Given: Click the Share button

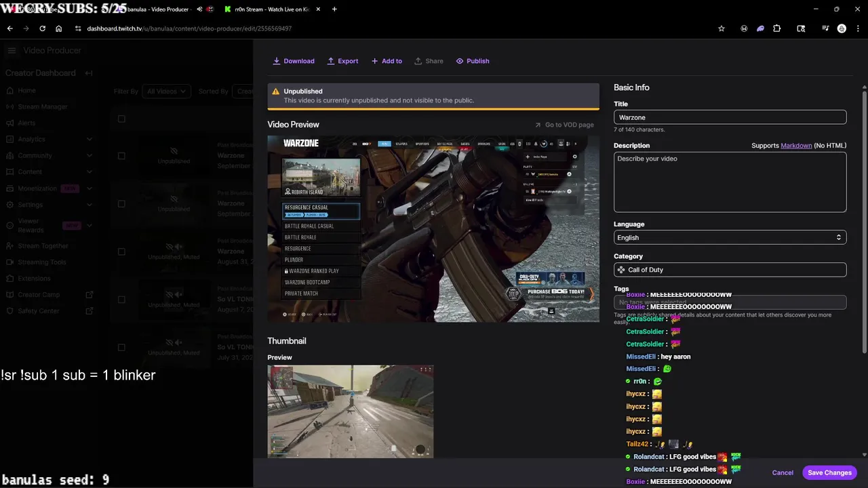Looking at the screenshot, I should point(429,61).
